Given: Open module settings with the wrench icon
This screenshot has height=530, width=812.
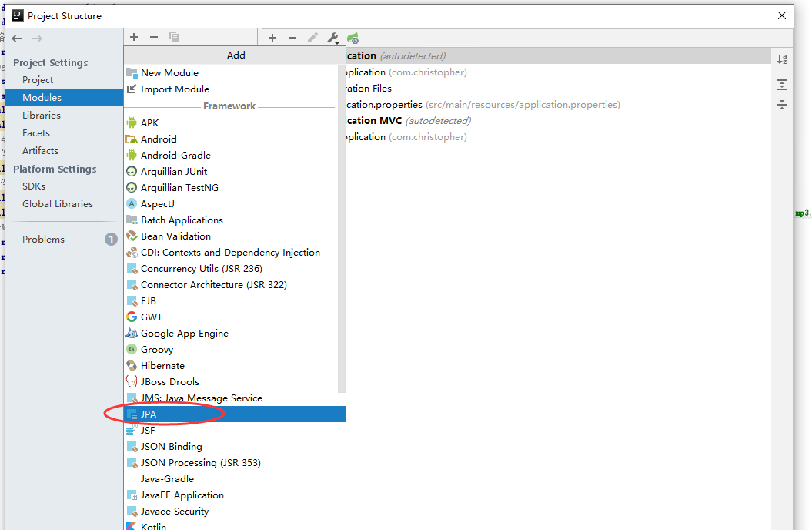Looking at the screenshot, I should tap(332, 36).
